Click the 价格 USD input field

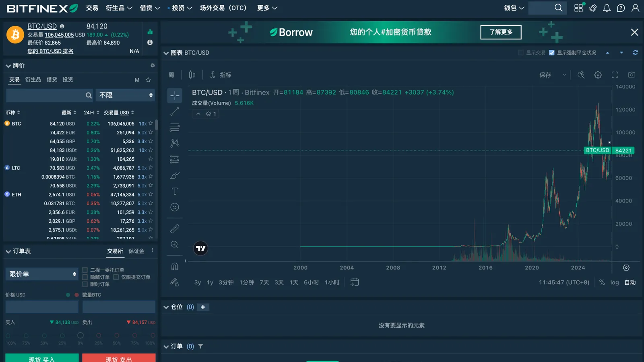coord(42,307)
